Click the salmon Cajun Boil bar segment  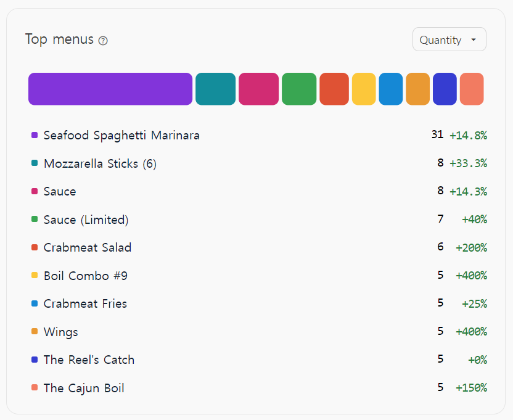tap(472, 89)
